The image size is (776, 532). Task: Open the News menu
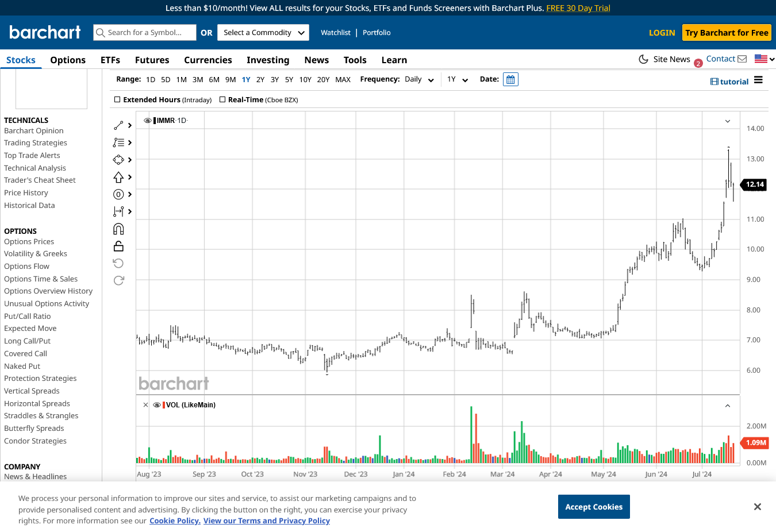(x=317, y=60)
